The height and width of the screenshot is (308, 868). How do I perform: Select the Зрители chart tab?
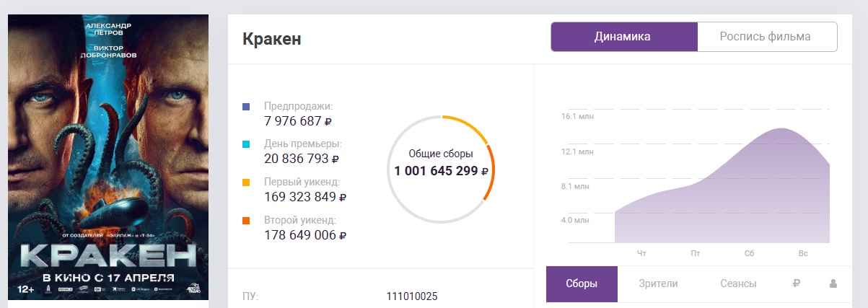pyautogui.click(x=659, y=284)
